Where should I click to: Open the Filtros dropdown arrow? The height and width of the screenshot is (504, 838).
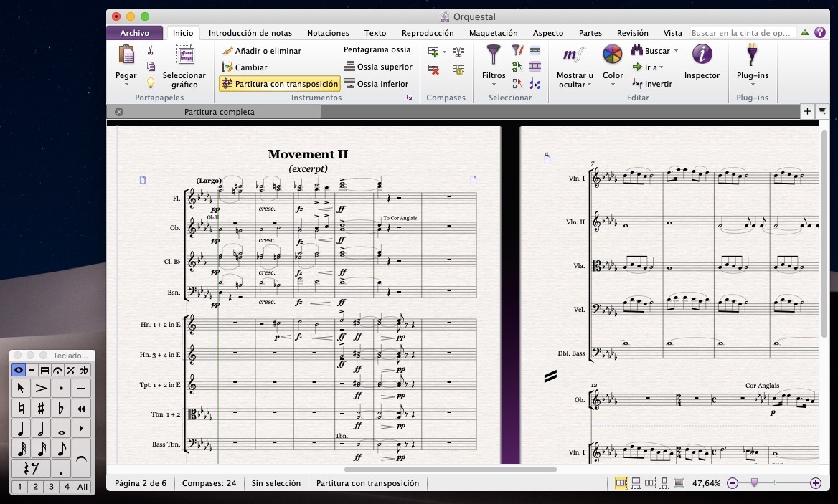click(494, 85)
